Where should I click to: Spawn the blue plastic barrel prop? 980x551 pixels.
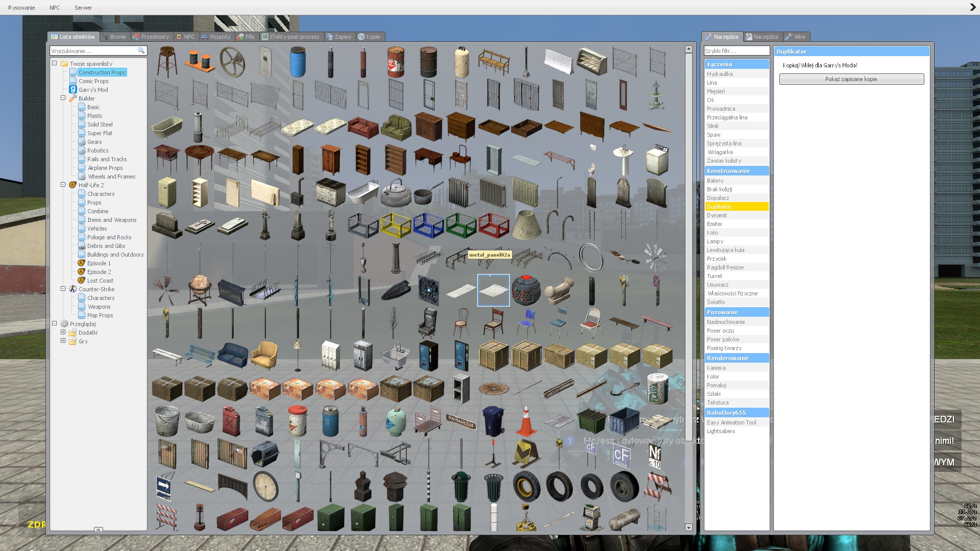pos(298,62)
